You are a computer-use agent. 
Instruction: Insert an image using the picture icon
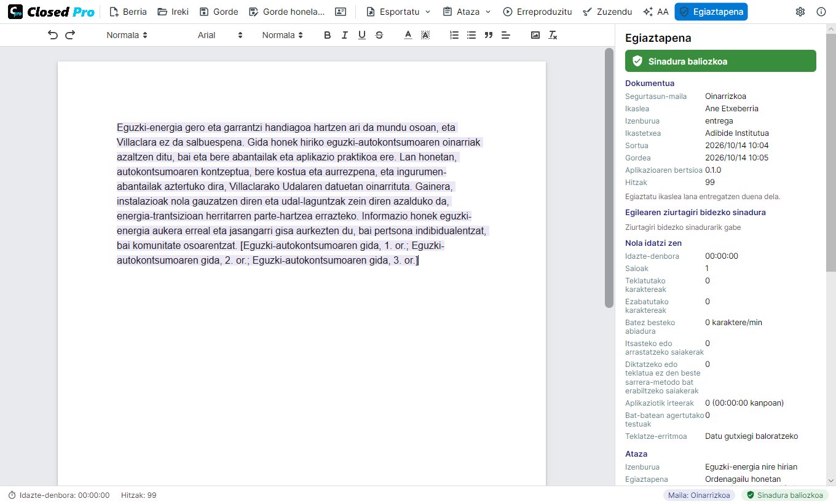coord(535,35)
